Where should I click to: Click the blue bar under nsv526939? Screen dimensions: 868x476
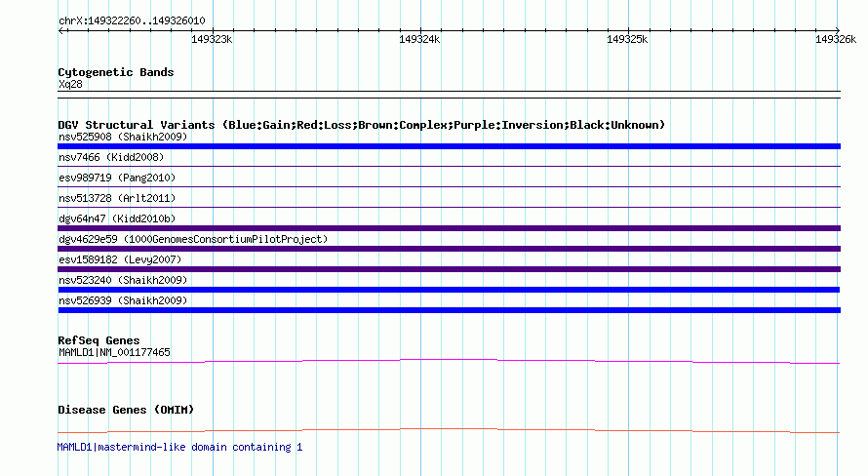449,310
